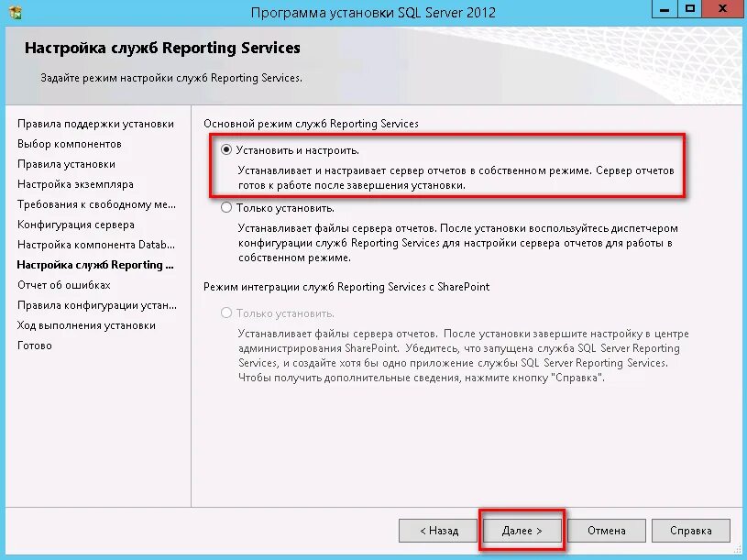This screenshot has width=747, height=560.
Task: Go to 'Правила поддержки установки' step
Action: pyautogui.click(x=95, y=124)
